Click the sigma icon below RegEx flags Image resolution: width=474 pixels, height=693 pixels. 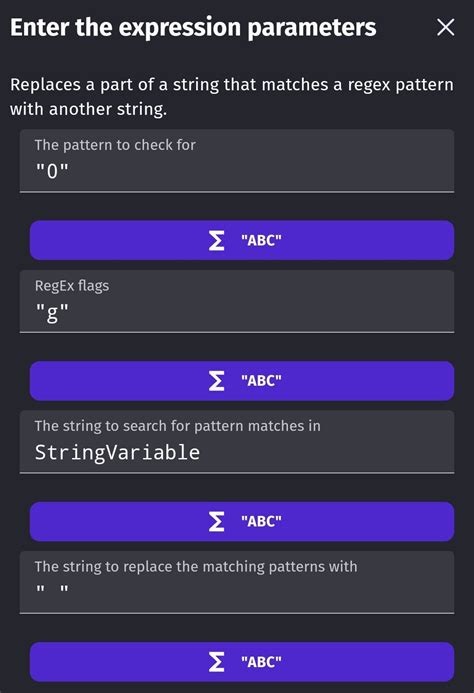216,381
